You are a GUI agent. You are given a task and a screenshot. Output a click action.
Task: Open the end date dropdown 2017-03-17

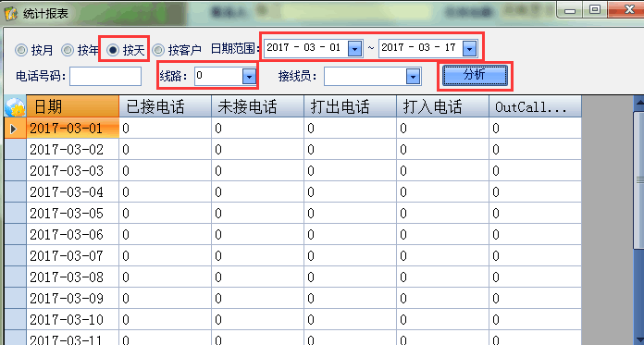(x=469, y=49)
